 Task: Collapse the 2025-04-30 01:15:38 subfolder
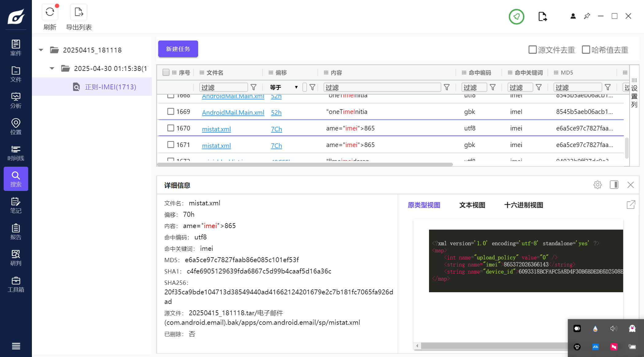(x=52, y=68)
